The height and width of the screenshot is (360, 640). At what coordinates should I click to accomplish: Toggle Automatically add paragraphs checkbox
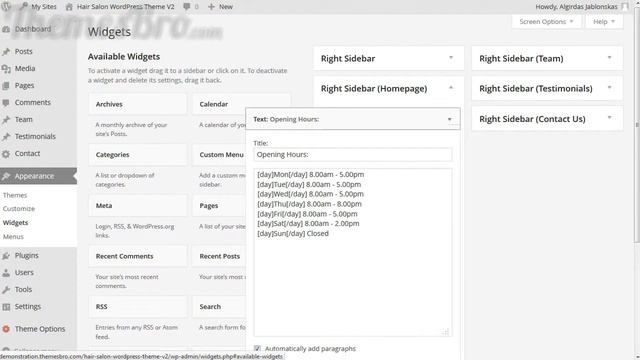pos(257,348)
